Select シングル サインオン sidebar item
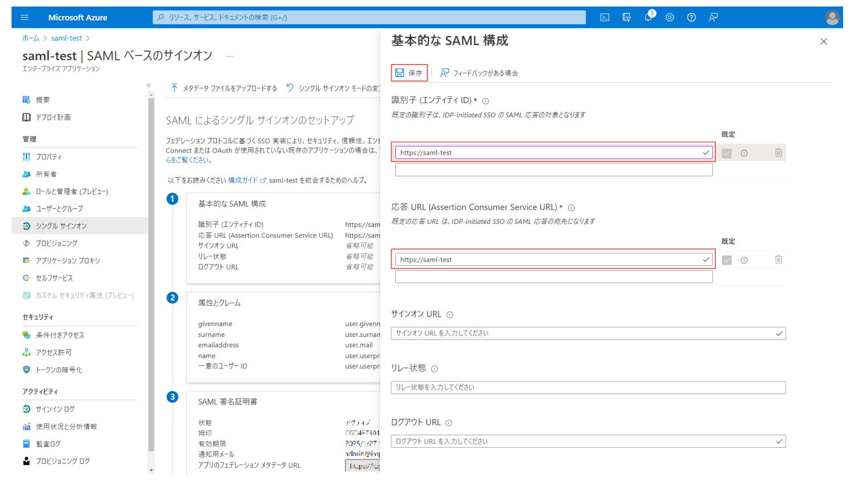The height and width of the screenshot is (494, 868). click(x=79, y=226)
